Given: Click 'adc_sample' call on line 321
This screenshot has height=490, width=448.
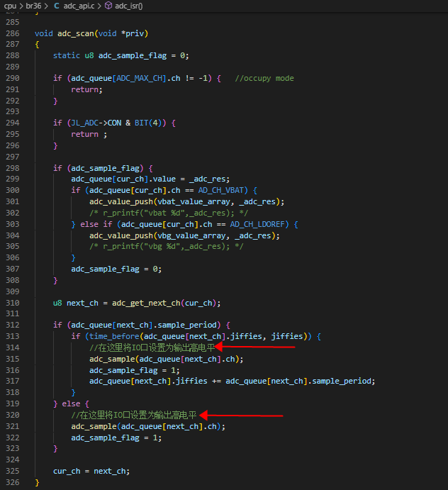Looking at the screenshot, I should (94, 426).
